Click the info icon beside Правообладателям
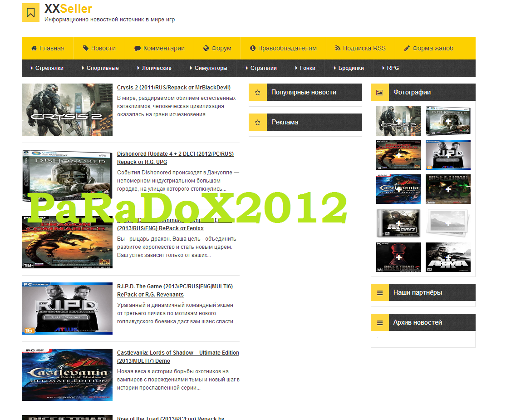 coord(253,48)
